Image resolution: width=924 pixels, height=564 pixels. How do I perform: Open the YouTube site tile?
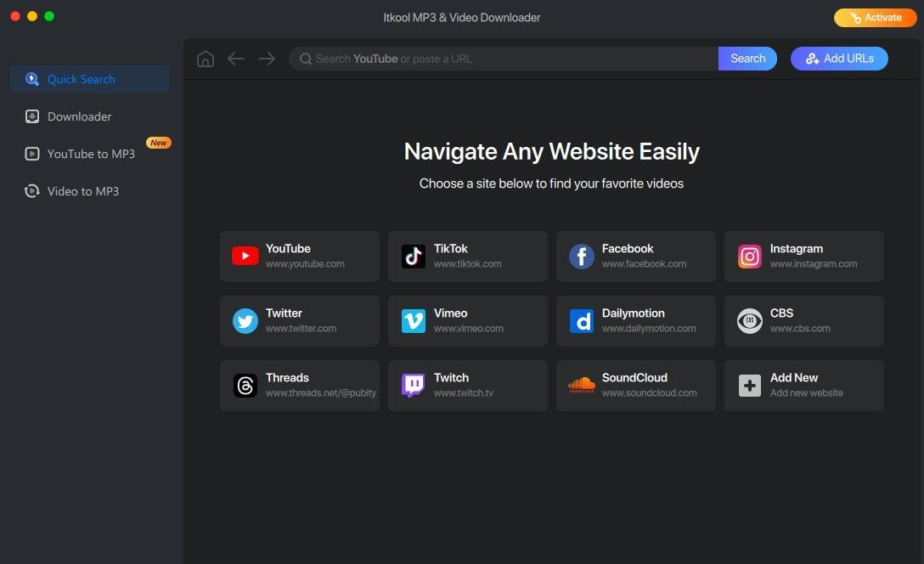(x=299, y=256)
